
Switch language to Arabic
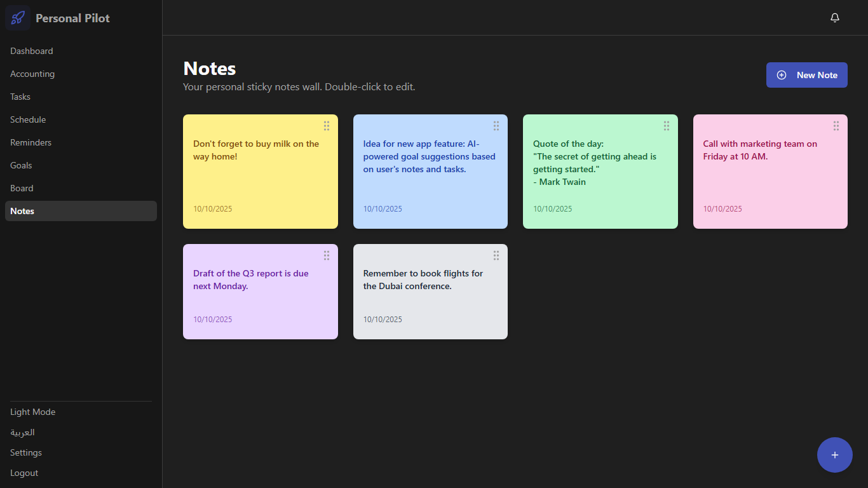click(x=23, y=432)
